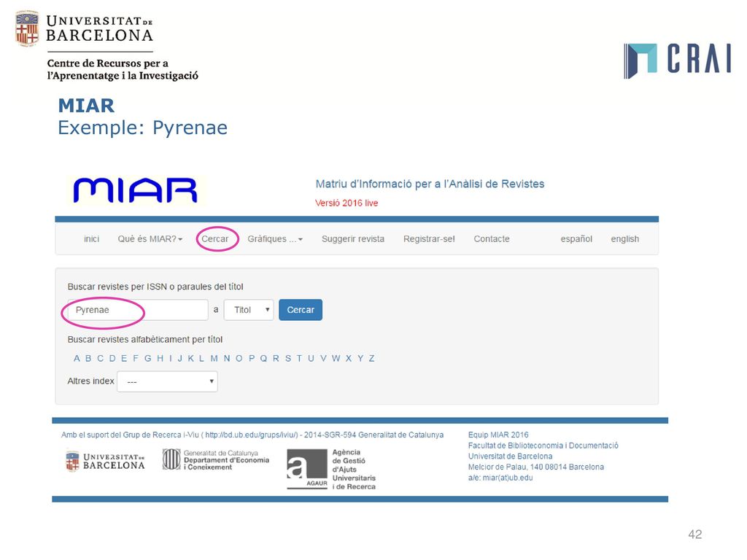
Task: Browse journals starting with letter R
Action: (x=276, y=359)
